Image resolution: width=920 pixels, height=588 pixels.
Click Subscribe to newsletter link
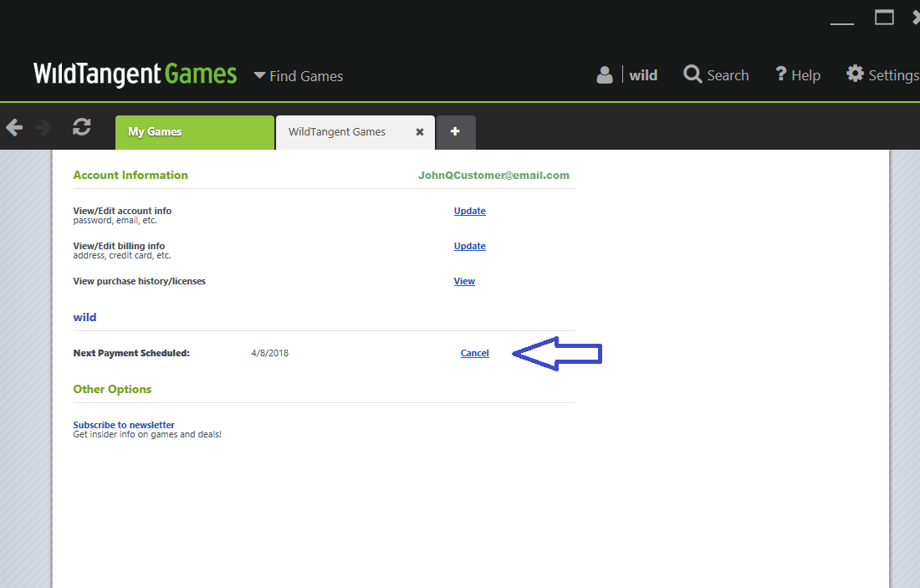(x=124, y=425)
